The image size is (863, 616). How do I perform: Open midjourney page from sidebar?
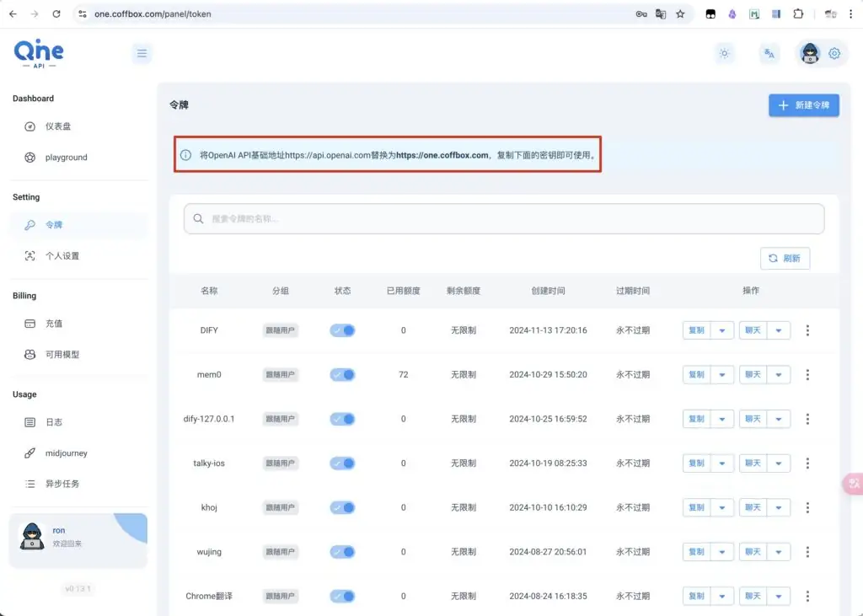66,453
